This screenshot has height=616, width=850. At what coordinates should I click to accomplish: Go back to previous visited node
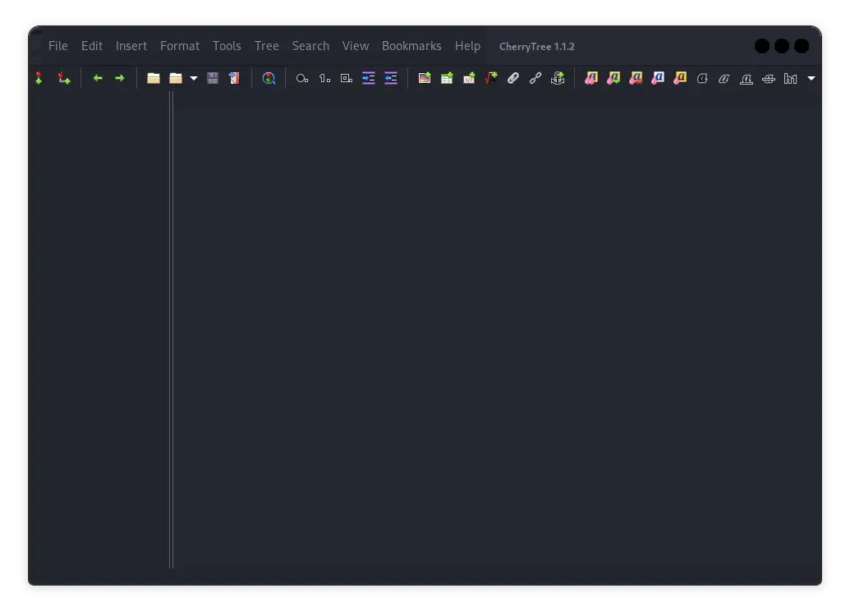(98, 79)
